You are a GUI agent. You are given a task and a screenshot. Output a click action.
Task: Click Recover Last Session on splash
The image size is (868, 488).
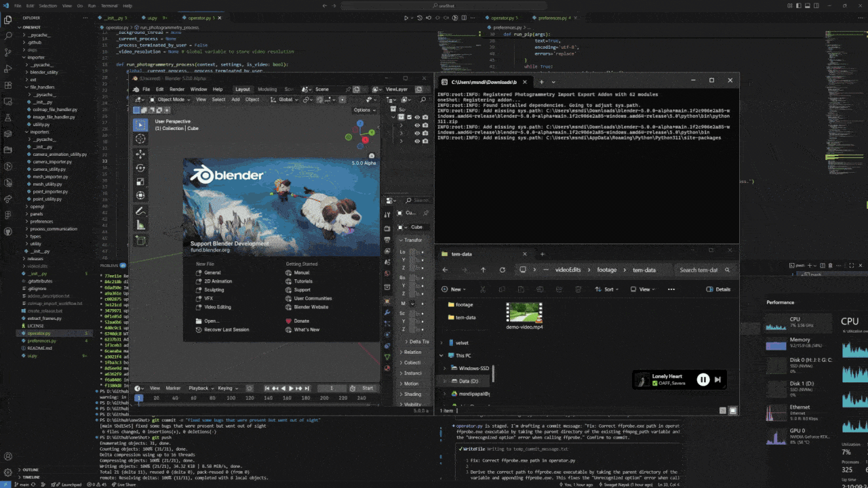[226, 330]
